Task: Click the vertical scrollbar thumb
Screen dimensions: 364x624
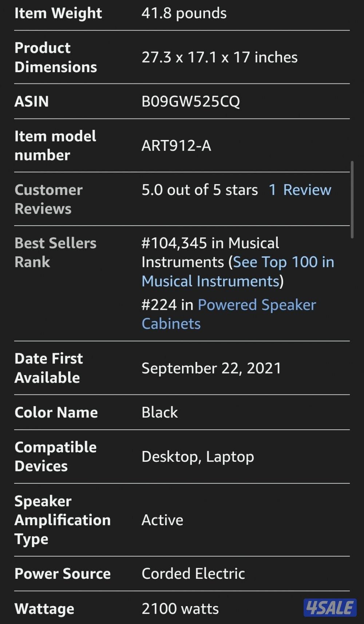Action: 352,199
